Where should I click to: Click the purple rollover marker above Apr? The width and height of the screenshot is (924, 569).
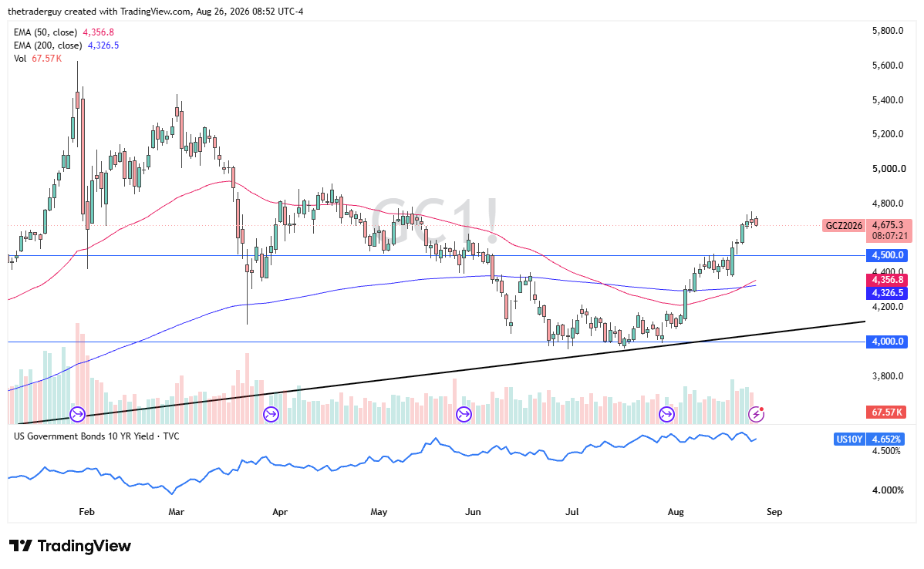coord(271,415)
